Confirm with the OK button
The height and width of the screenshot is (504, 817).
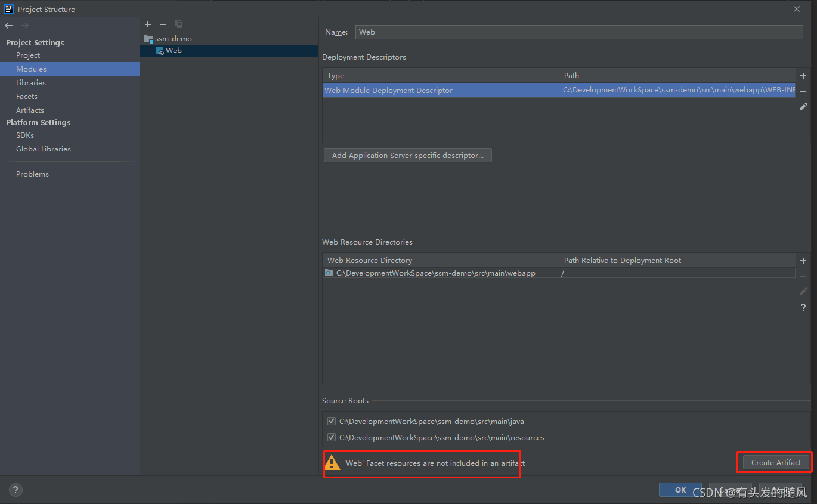[x=680, y=490]
